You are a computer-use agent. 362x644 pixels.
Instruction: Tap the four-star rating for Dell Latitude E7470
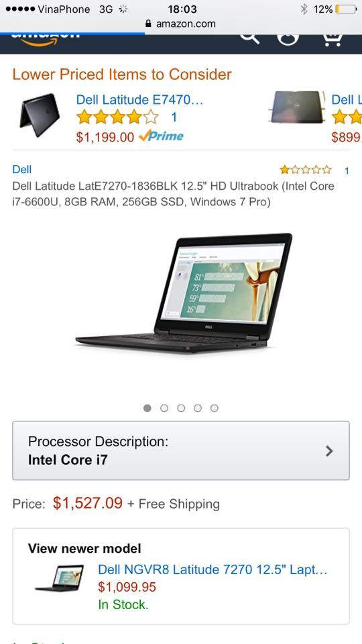(x=117, y=117)
